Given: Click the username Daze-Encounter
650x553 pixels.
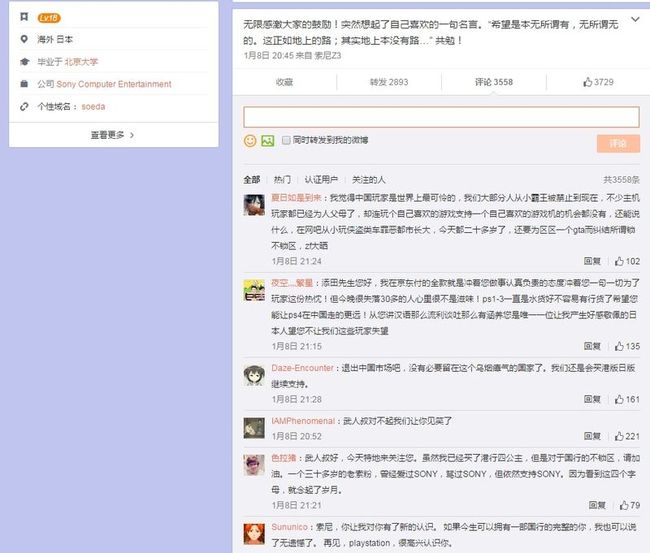Looking at the screenshot, I should (x=302, y=368).
